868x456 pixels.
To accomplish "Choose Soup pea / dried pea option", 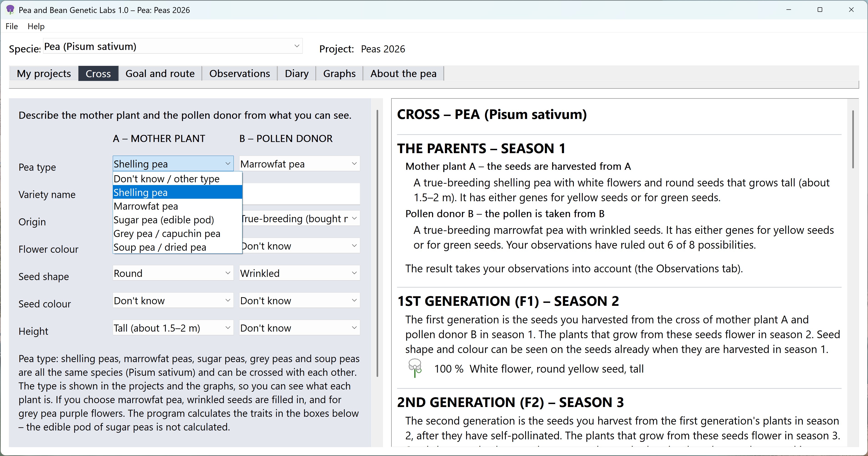I will pyautogui.click(x=177, y=247).
